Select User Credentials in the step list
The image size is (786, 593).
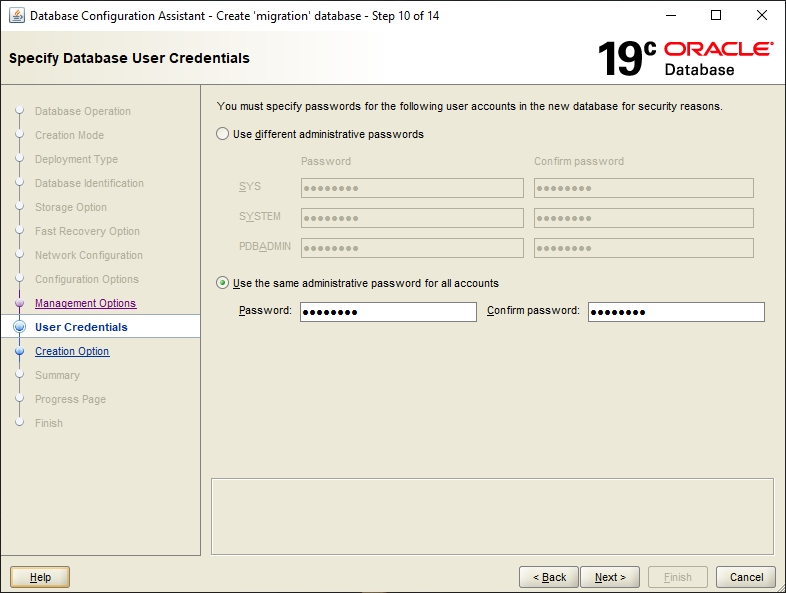pos(81,327)
